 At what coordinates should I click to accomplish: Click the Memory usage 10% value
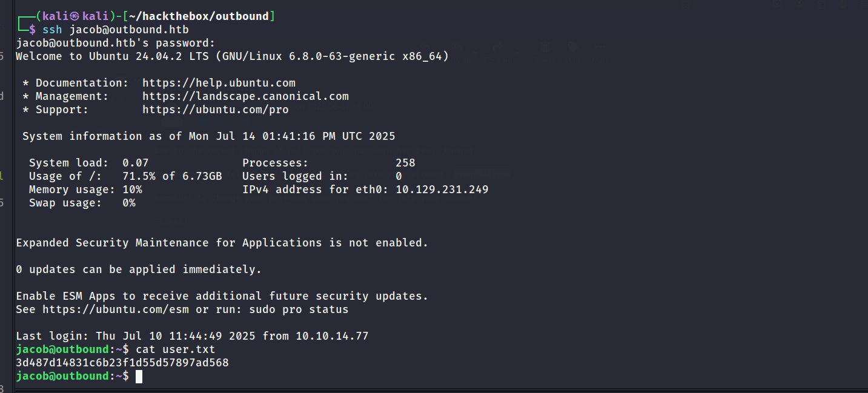(132, 190)
